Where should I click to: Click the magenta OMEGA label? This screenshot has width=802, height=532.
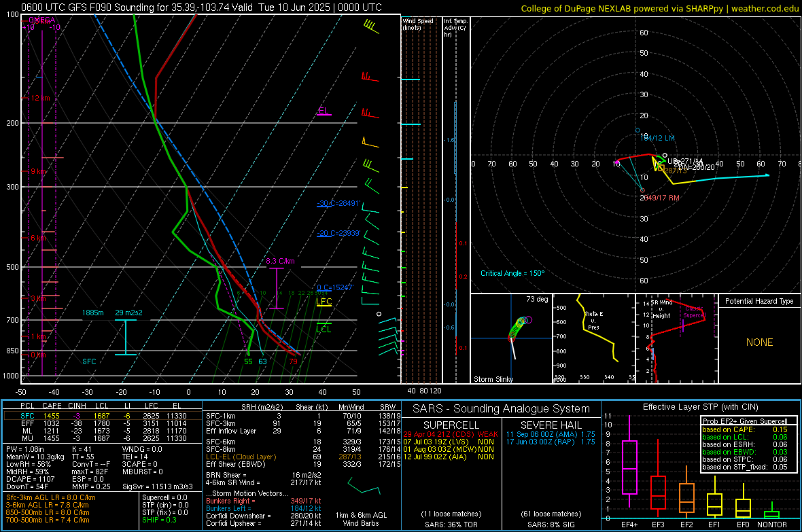[x=41, y=20]
